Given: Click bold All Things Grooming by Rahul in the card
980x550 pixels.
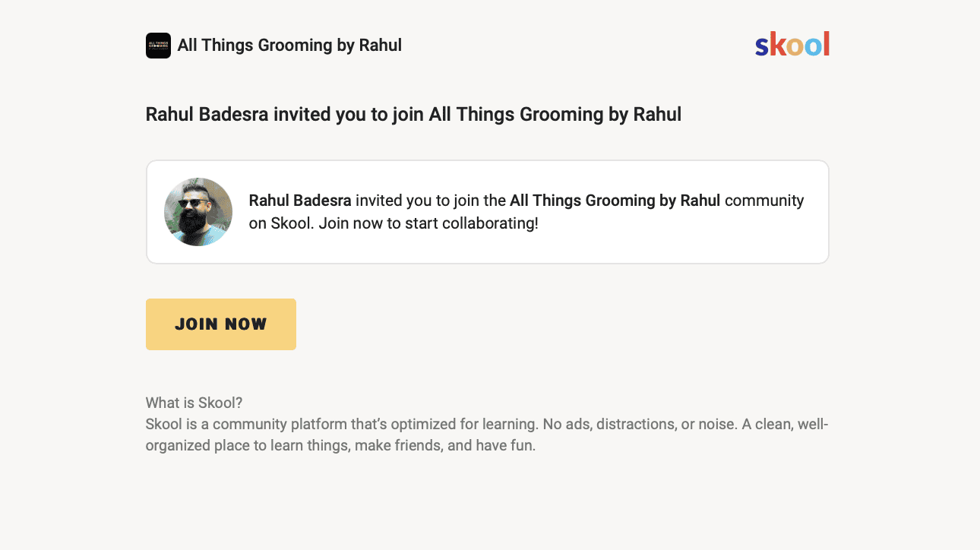Looking at the screenshot, I should [x=615, y=201].
